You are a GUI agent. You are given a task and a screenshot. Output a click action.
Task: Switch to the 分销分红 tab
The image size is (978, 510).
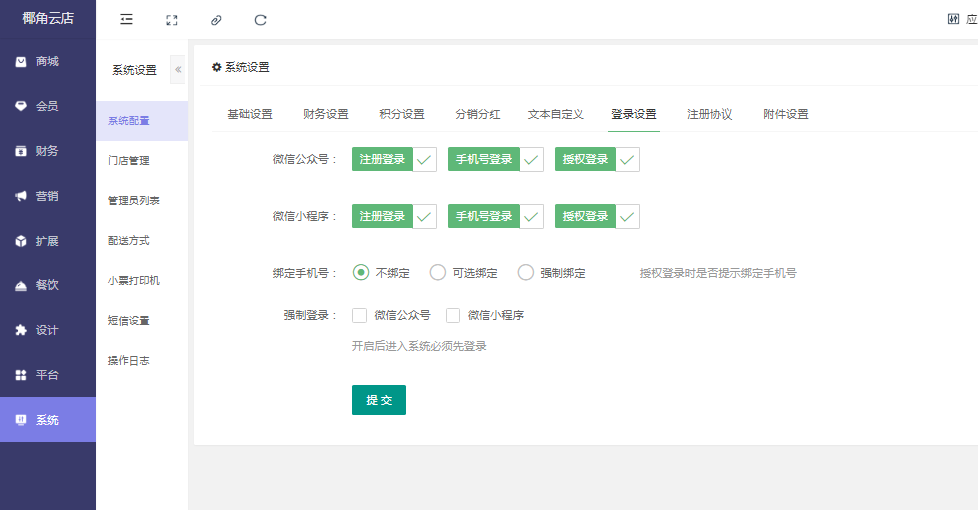tap(478, 114)
